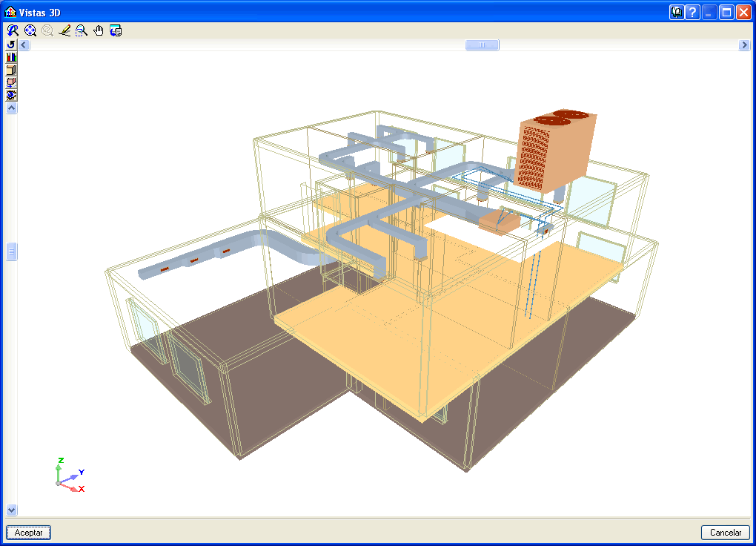Click the context help question mark
This screenshot has width=756, height=546.
(692, 12)
